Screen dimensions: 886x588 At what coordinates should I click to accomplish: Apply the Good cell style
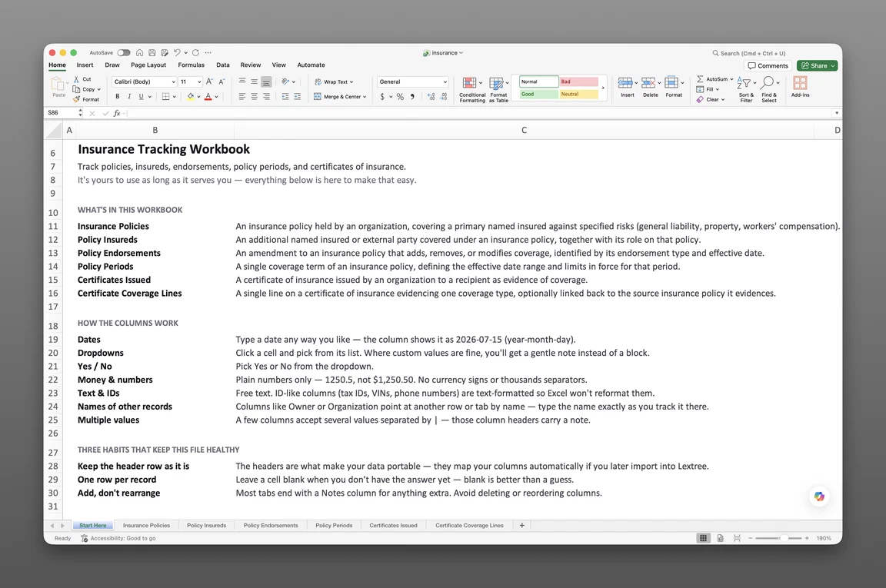tap(539, 95)
